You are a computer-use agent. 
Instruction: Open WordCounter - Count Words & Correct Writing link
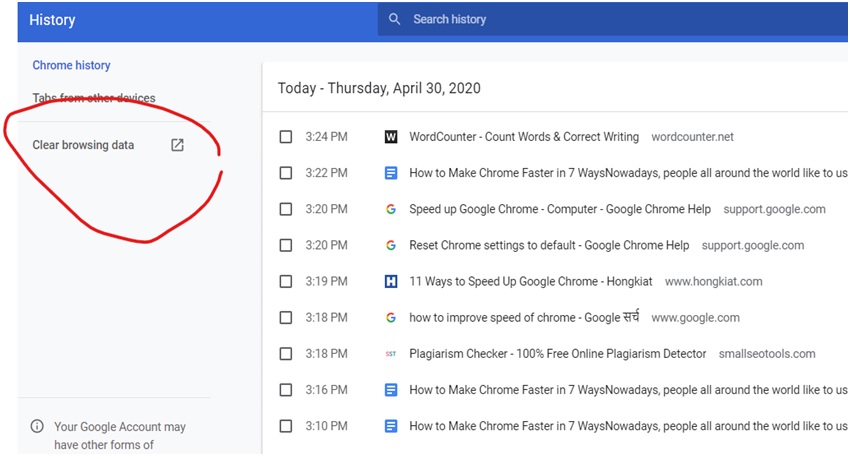[524, 137]
